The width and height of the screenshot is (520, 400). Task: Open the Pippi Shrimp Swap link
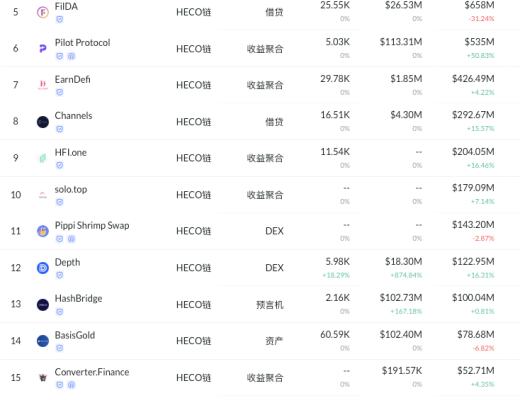tap(92, 226)
